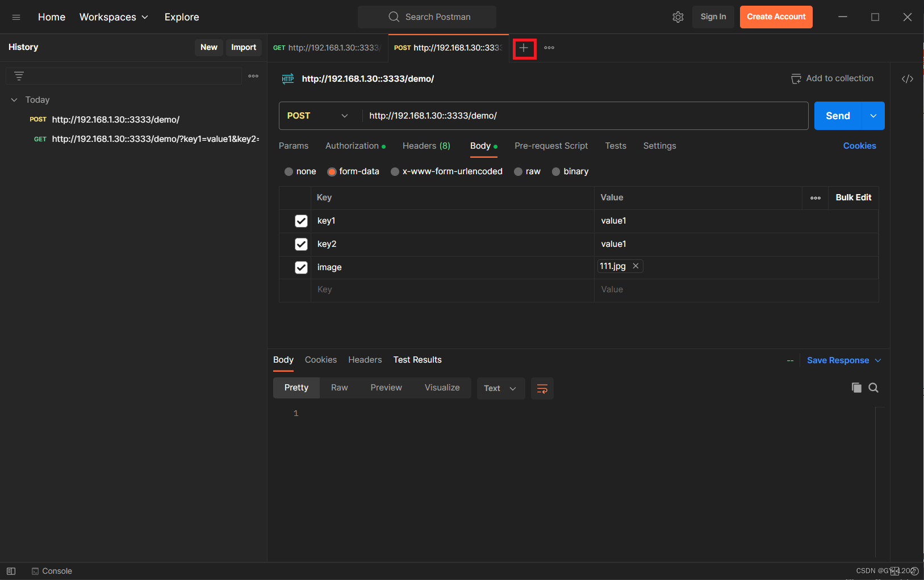
Task: Open the Workspaces dropdown
Action: (114, 17)
